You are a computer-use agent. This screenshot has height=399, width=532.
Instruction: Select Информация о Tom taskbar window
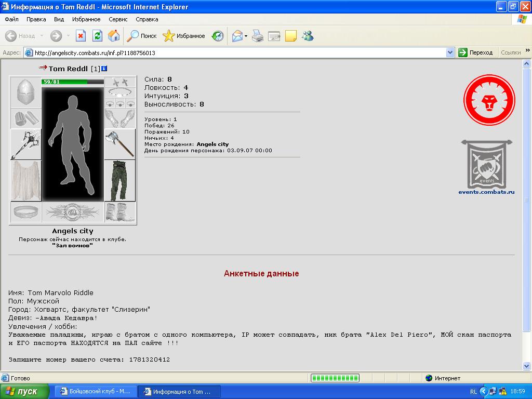tap(179, 392)
